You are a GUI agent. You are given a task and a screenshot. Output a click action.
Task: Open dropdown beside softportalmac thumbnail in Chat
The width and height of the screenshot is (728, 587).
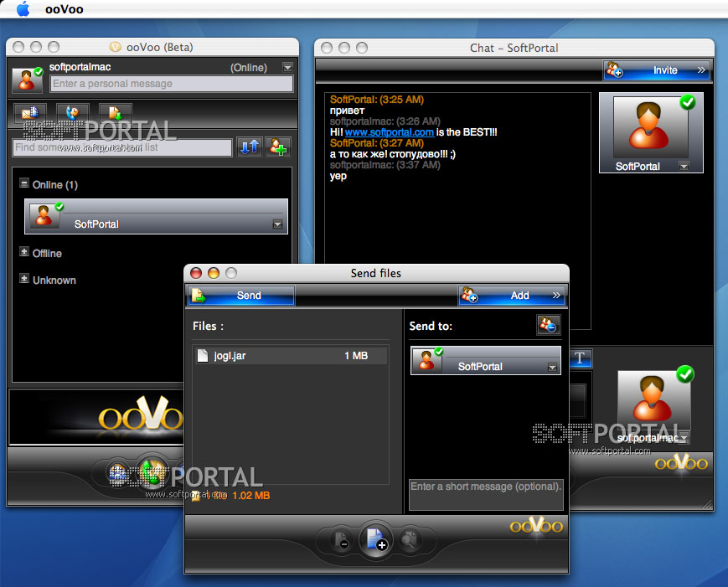coord(684,438)
